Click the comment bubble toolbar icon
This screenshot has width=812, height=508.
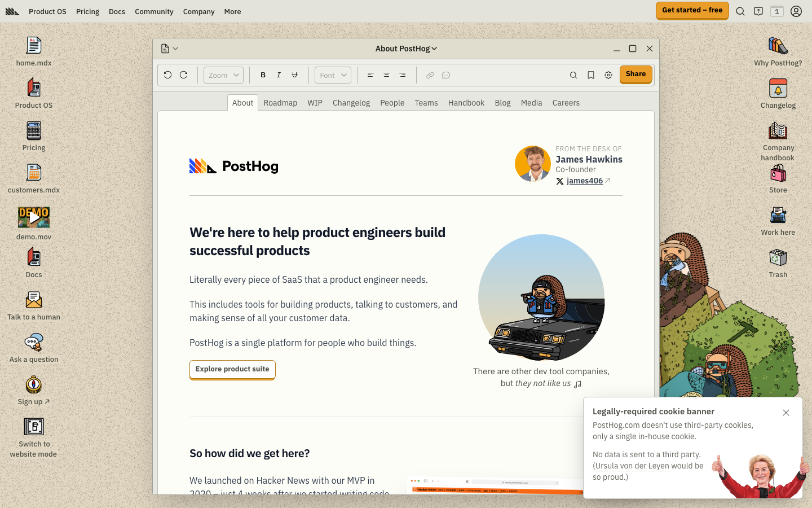click(446, 75)
